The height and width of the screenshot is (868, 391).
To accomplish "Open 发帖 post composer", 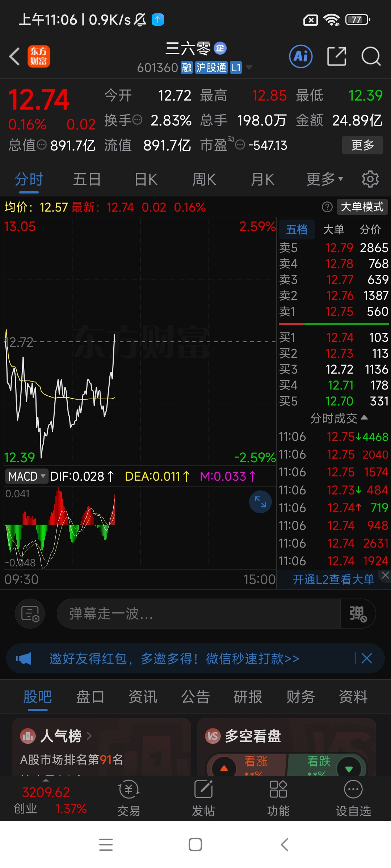I will [x=203, y=799].
